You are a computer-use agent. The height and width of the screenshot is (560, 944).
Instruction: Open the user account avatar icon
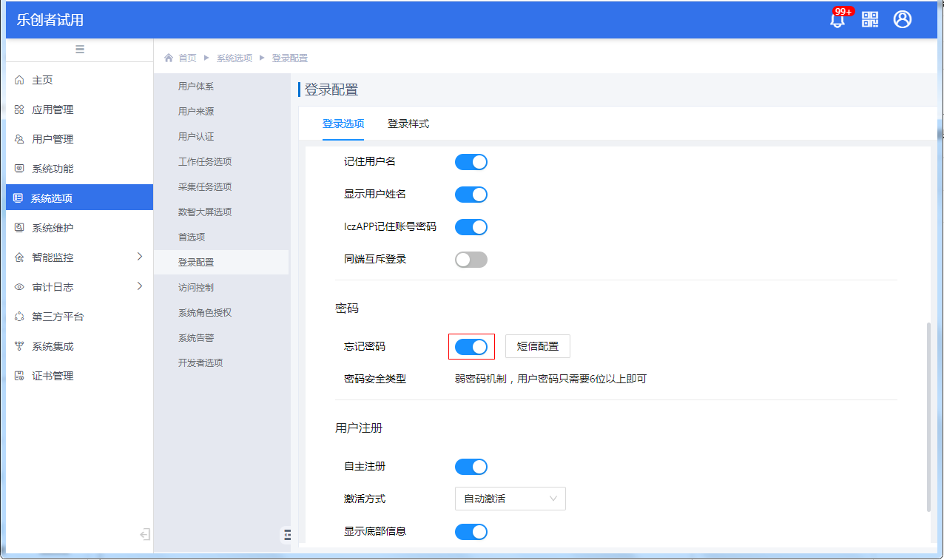click(x=903, y=20)
